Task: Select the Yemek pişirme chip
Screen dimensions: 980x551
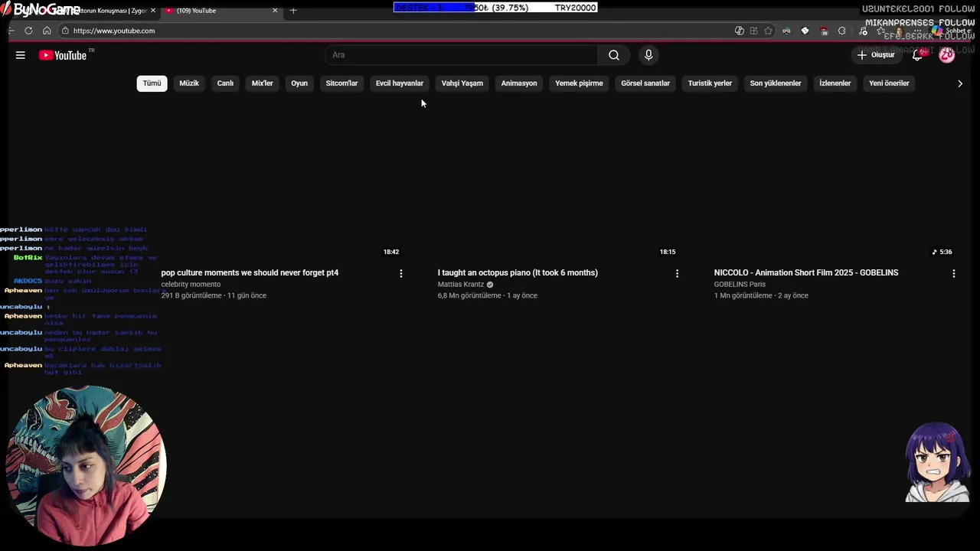Action: pos(579,83)
